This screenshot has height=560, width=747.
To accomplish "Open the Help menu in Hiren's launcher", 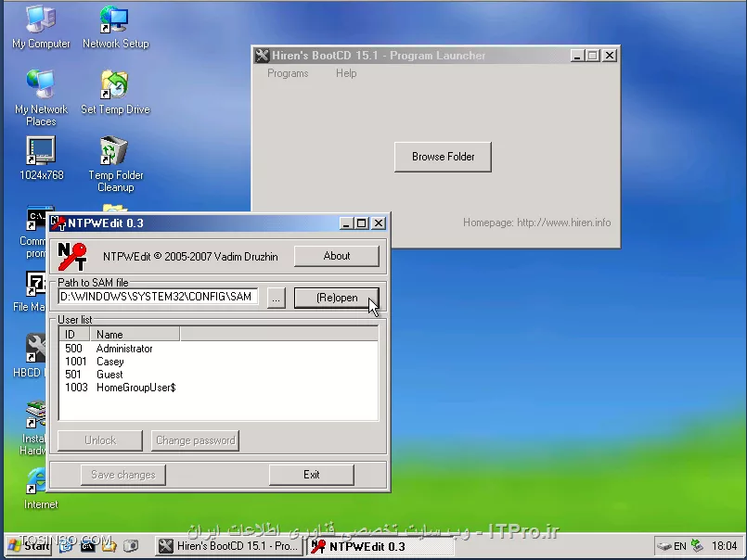I will coord(346,73).
